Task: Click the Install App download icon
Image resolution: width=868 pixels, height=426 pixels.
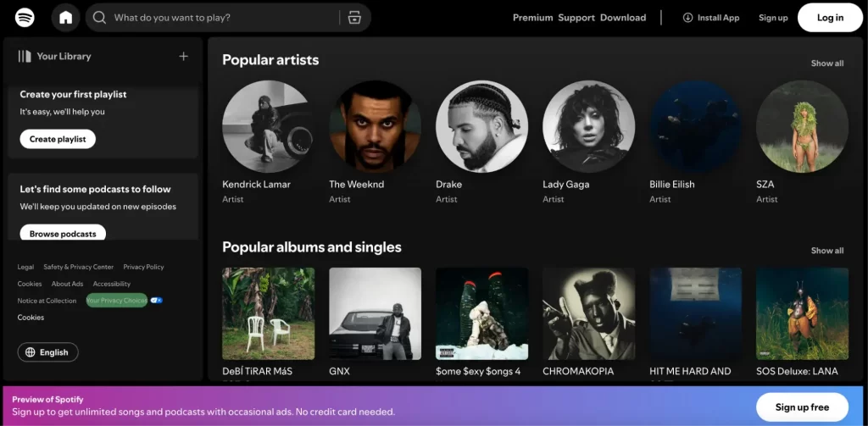Action: coord(687,18)
